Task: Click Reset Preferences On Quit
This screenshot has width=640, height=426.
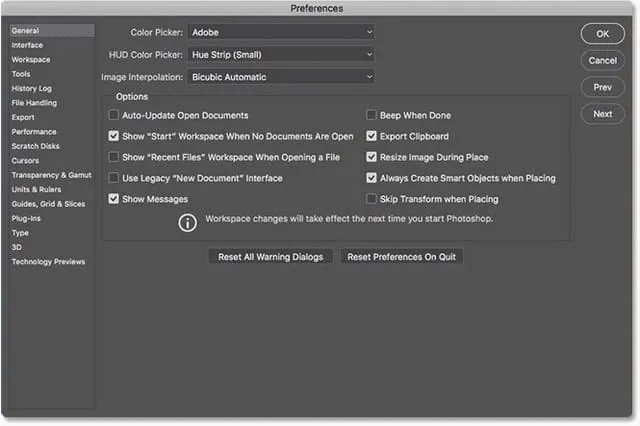Action: 402,257
